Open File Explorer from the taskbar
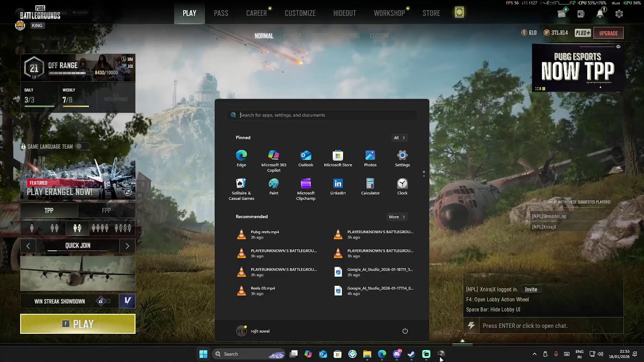Viewport: 644px width, 362px height. [367, 354]
